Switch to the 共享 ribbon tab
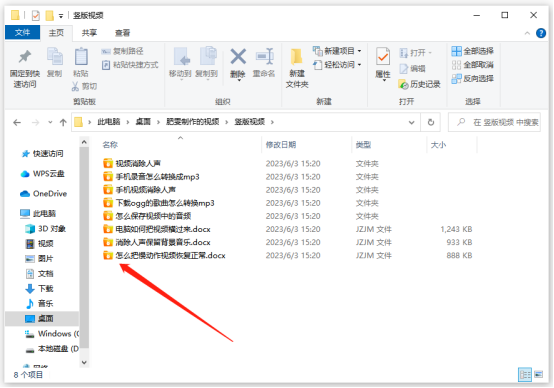This screenshot has height=388, width=554. 89,33
